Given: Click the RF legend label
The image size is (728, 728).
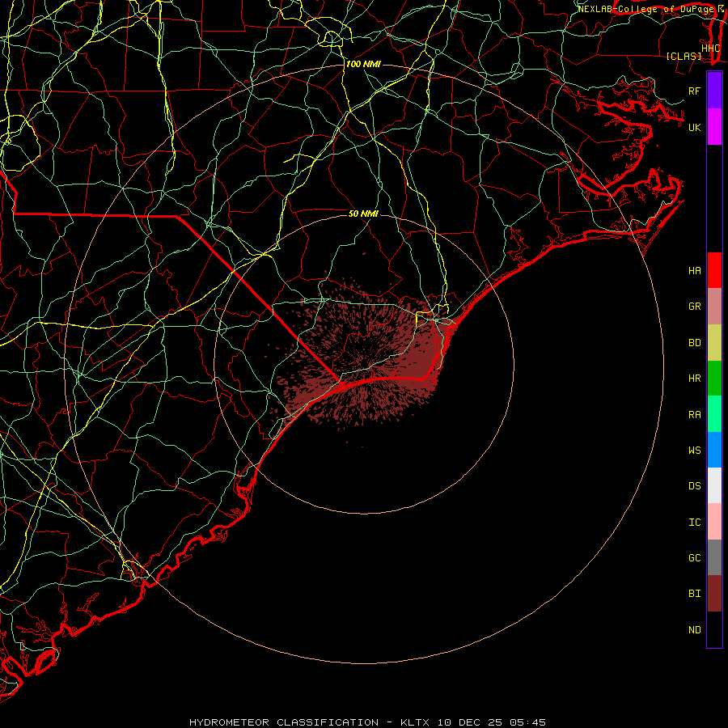Looking at the screenshot, I should (x=695, y=91).
